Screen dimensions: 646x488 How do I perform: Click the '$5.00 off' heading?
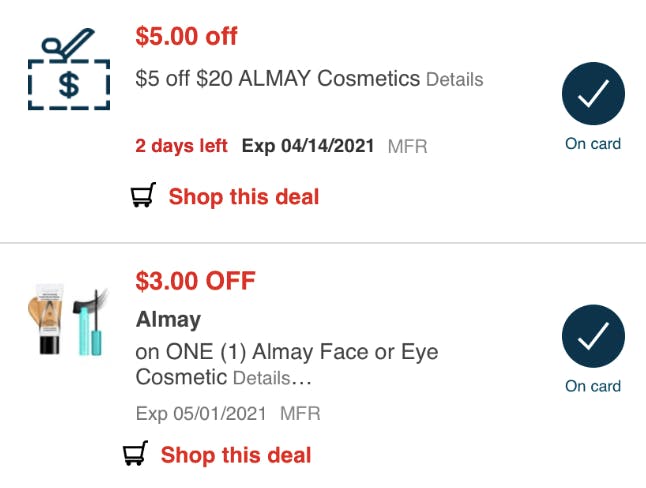pyautogui.click(x=186, y=37)
